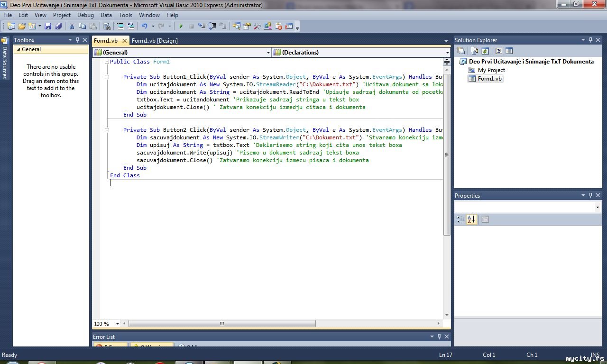
Task: Toggle auto-hide pin on Toolbox panel
Action: [77, 40]
